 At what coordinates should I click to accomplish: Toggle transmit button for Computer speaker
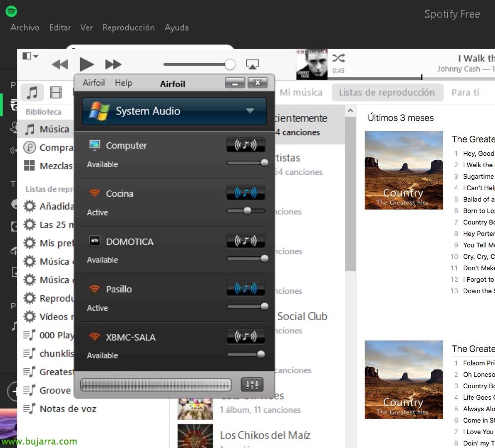pyautogui.click(x=246, y=145)
